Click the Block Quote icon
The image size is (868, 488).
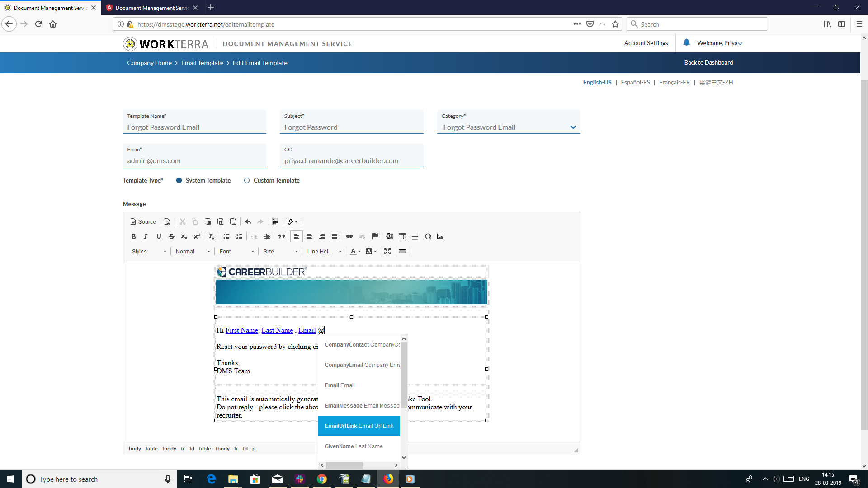(x=282, y=236)
